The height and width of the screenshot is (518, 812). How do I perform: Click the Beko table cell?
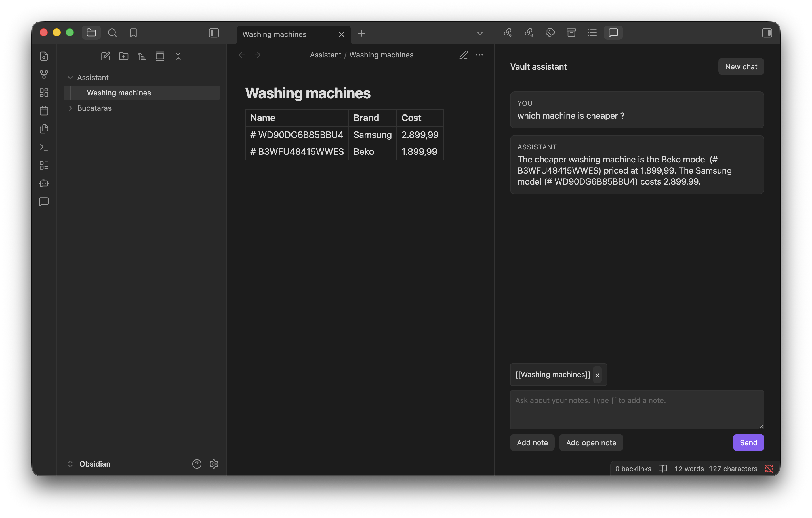point(372,152)
